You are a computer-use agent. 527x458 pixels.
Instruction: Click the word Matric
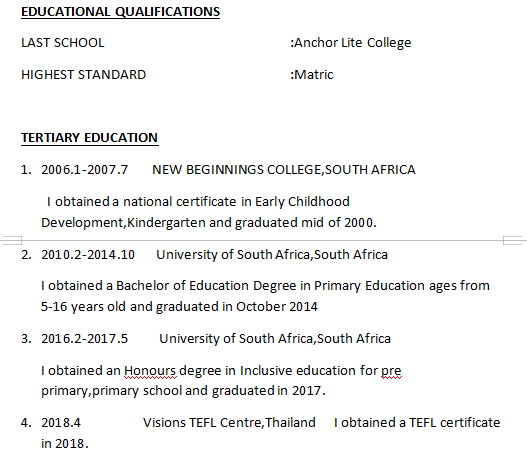314,75
